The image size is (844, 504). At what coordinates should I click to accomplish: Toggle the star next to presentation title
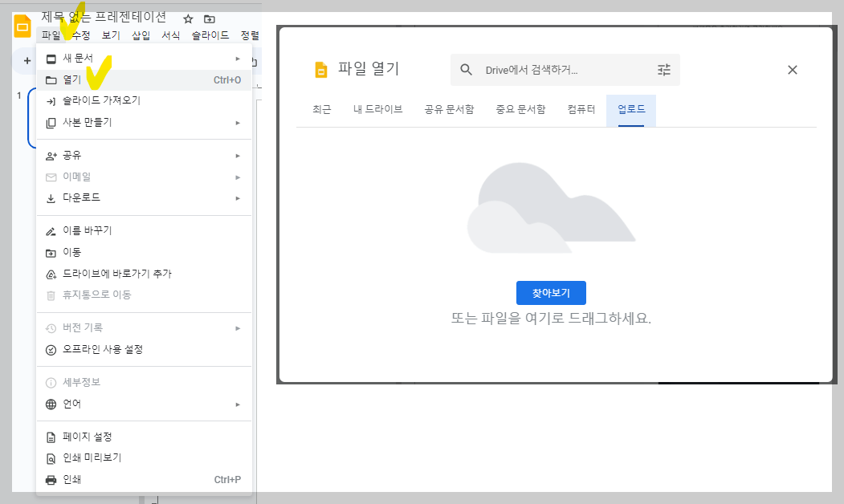pos(186,18)
